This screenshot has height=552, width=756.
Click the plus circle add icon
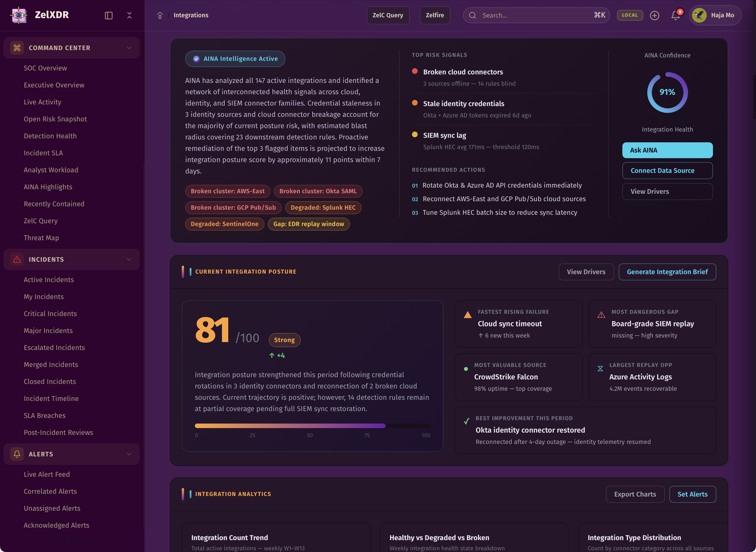click(654, 15)
